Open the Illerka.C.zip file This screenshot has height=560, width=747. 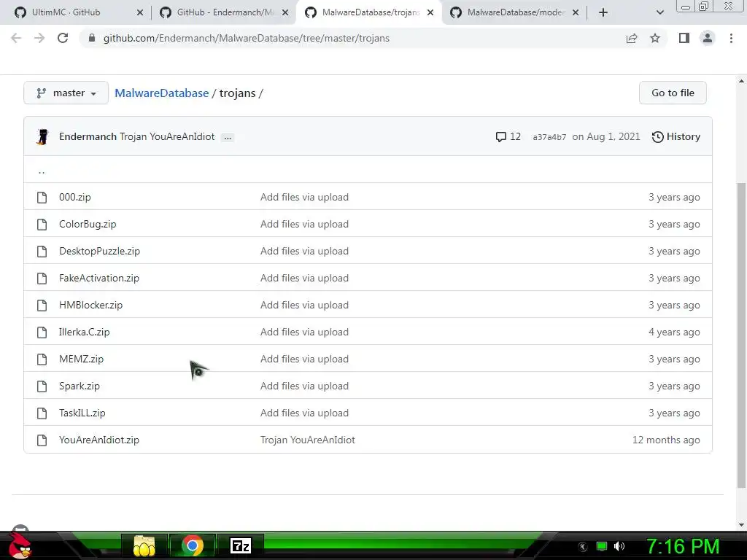point(85,332)
